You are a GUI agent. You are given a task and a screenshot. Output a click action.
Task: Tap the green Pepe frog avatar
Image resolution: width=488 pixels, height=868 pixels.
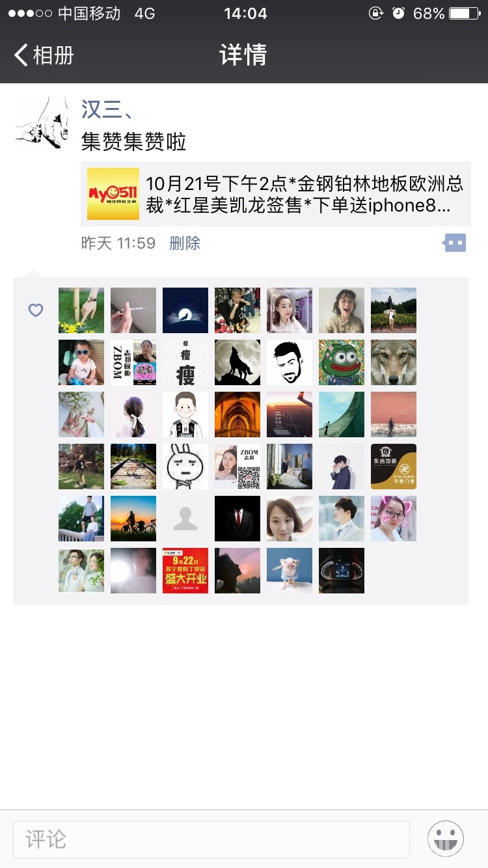pos(342,362)
